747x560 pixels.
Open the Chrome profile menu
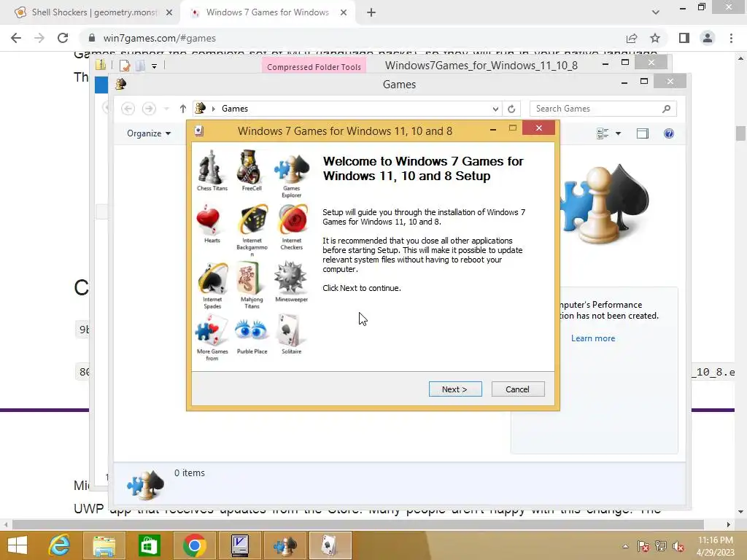pos(708,38)
